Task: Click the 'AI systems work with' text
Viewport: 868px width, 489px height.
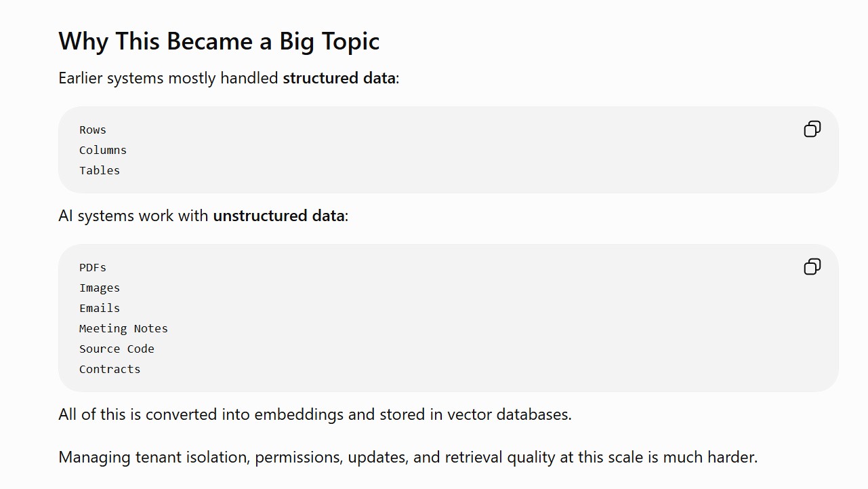Action: (x=134, y=216)
